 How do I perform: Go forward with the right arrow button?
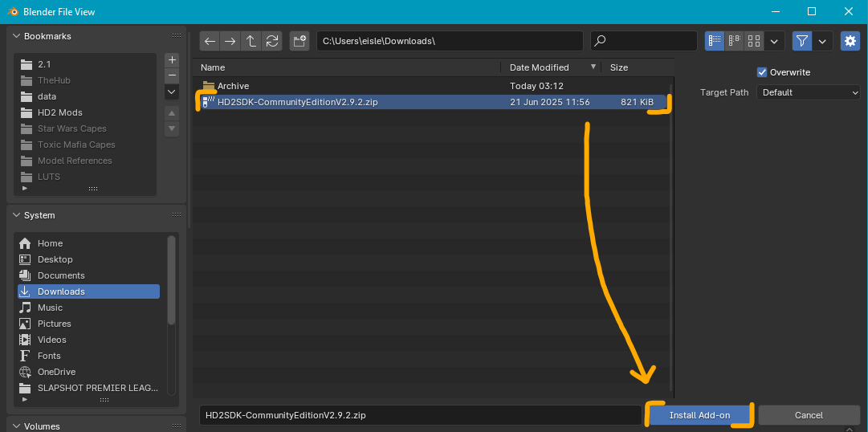[x=230, y=41]
